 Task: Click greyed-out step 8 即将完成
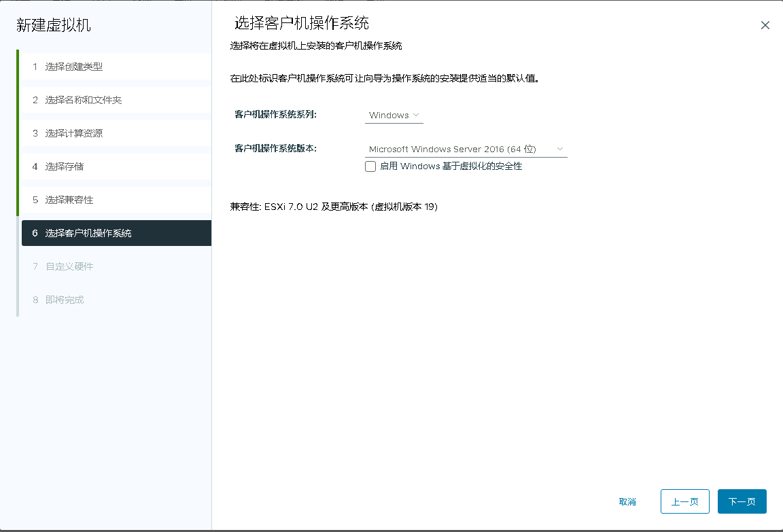(65, 300)
